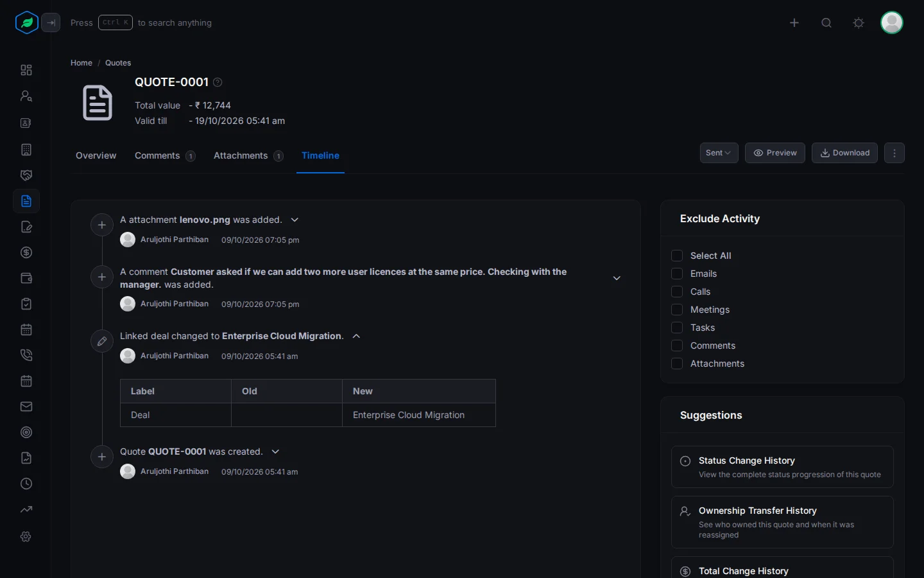
Task: Enable the Comments exclude checkbox
Action: pos(676,346)
